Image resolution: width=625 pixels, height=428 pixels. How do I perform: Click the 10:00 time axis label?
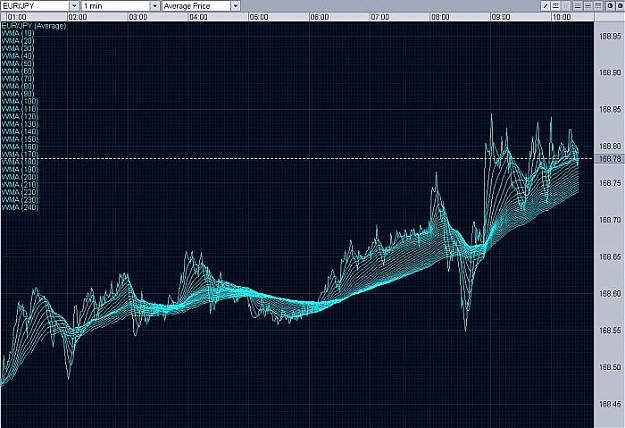[562, 17]
